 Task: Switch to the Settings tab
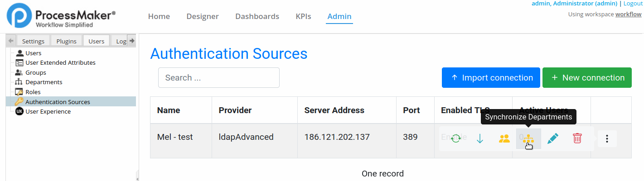click(33, 41)
